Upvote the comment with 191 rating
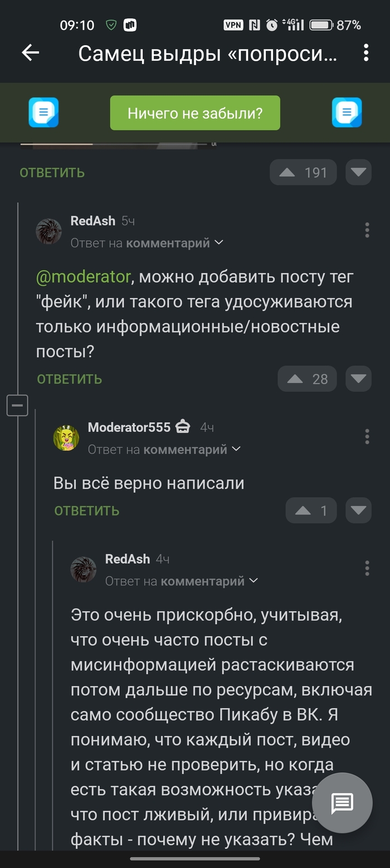Viewport: 390px width, 868px height. (x=304, y=172)
